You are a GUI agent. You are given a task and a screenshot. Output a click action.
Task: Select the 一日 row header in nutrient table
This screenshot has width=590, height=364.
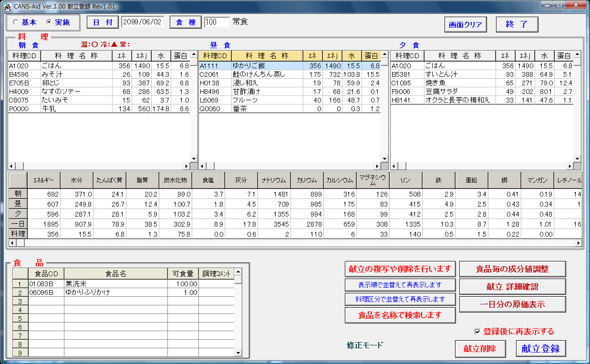18,225
